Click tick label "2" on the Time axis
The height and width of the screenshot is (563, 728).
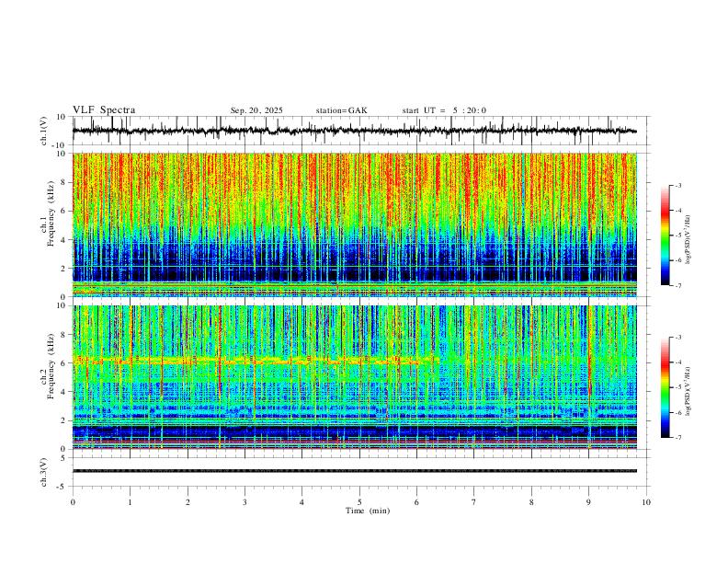188,502
